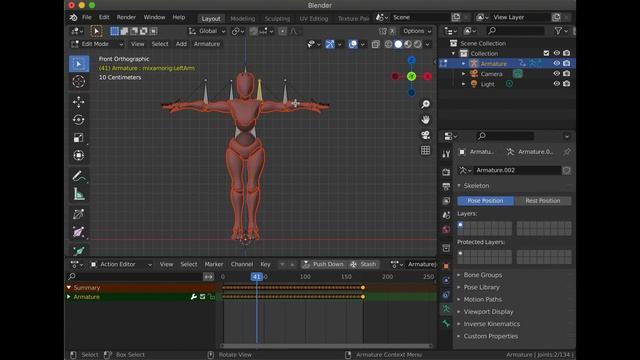Expand the Viewport Display panel
Image resolution: width=640 pixels, height=360 pixels.
point(489,312)
